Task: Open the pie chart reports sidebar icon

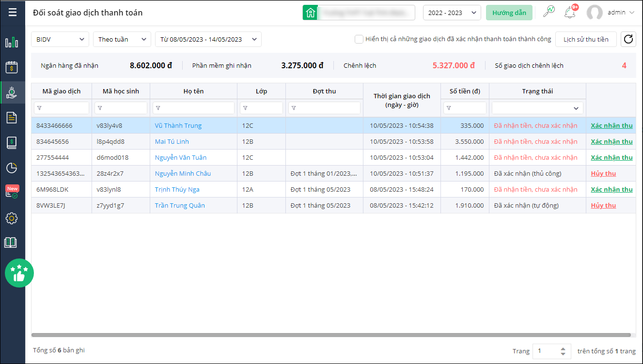Action: [12, 168]
